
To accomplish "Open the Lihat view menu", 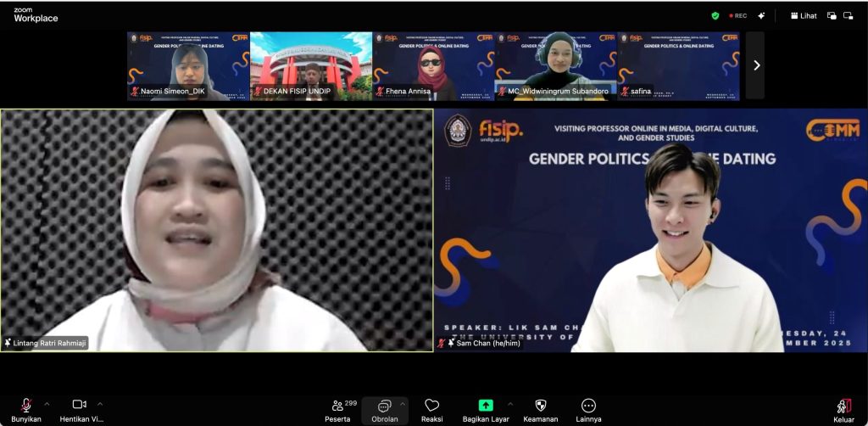I will point(804,15).
